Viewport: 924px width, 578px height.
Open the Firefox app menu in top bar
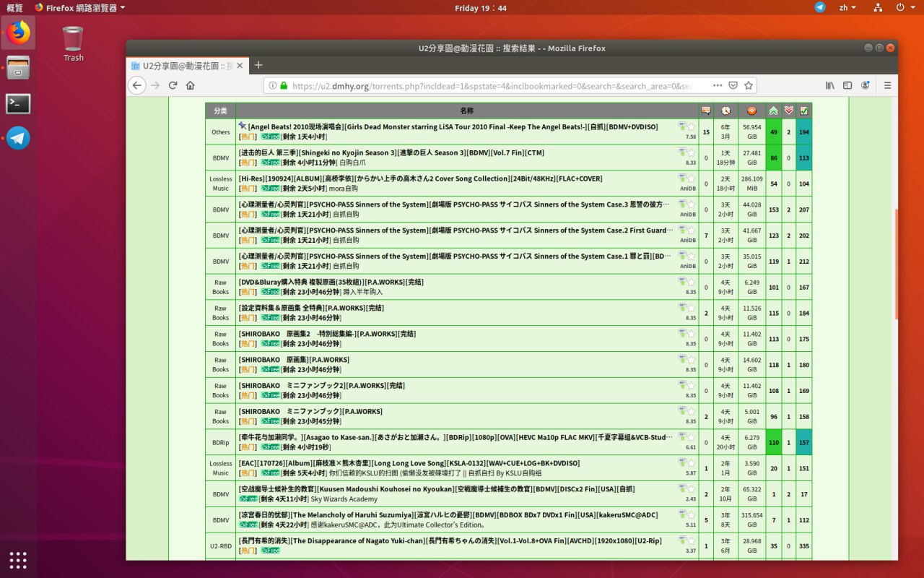pos(79,7)
